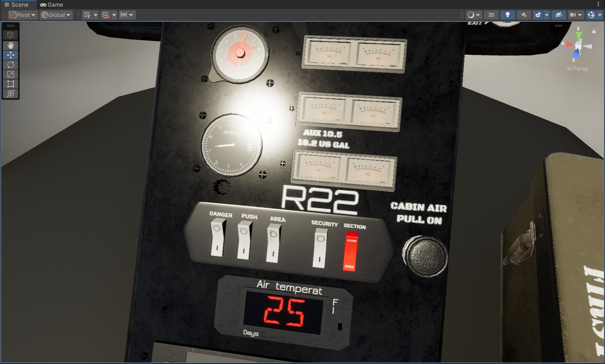605x364 pixels.
Task: Select the red SECTION switch object
Action: 350,251
